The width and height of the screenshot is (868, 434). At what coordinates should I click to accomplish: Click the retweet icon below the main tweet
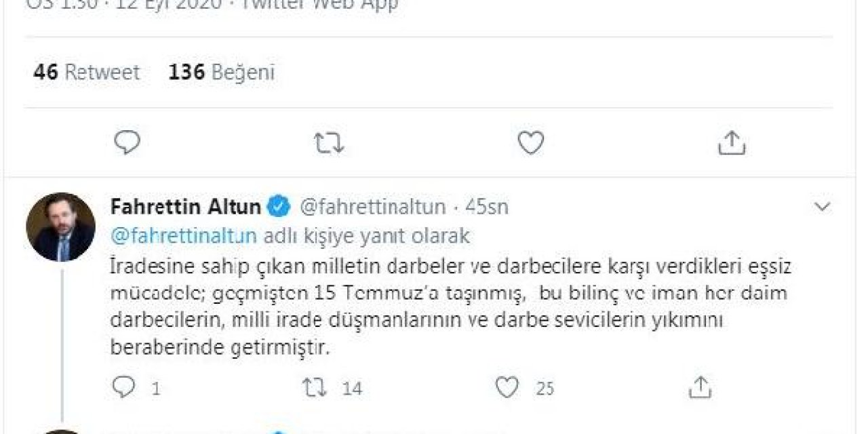pyautogui.click(x=328, y=142)
